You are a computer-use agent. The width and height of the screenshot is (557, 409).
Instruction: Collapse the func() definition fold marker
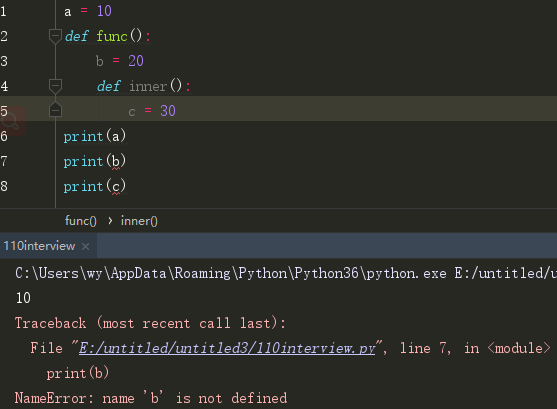[x=55, y=36]
